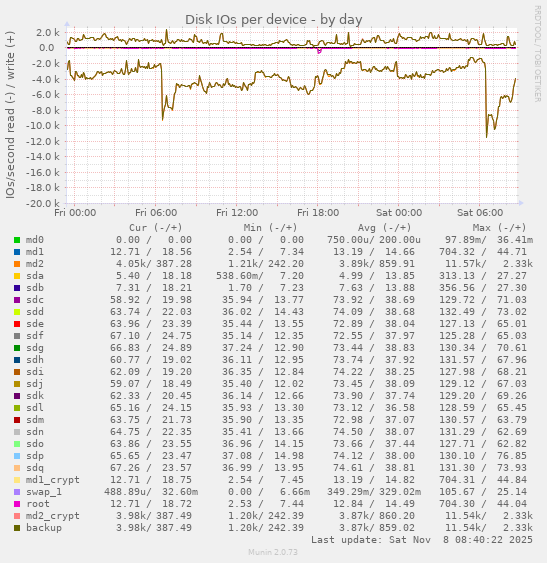Click the 'Fri 12:00' time axis label
This screenshot has height=563, width=547.
237,213
